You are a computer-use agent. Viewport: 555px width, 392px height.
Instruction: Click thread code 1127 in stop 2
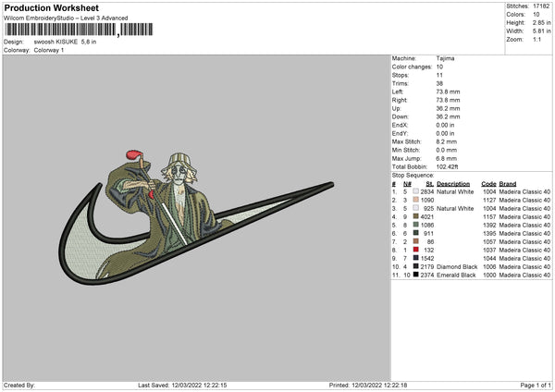[489, 201]
